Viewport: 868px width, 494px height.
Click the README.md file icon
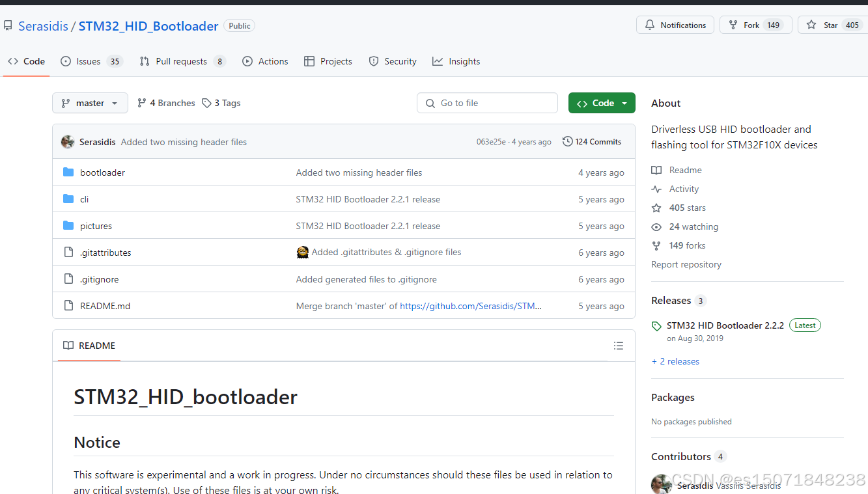[x=68, y=306]
